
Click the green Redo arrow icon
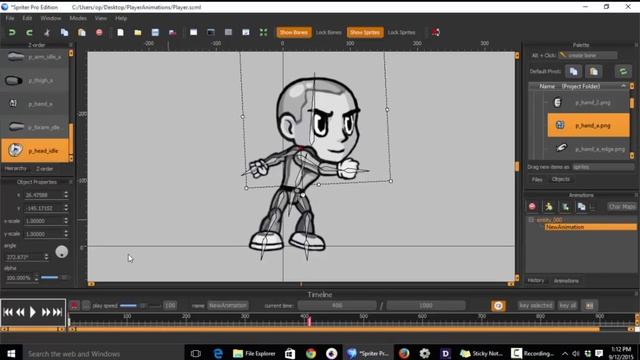click(x=29, y=32)
